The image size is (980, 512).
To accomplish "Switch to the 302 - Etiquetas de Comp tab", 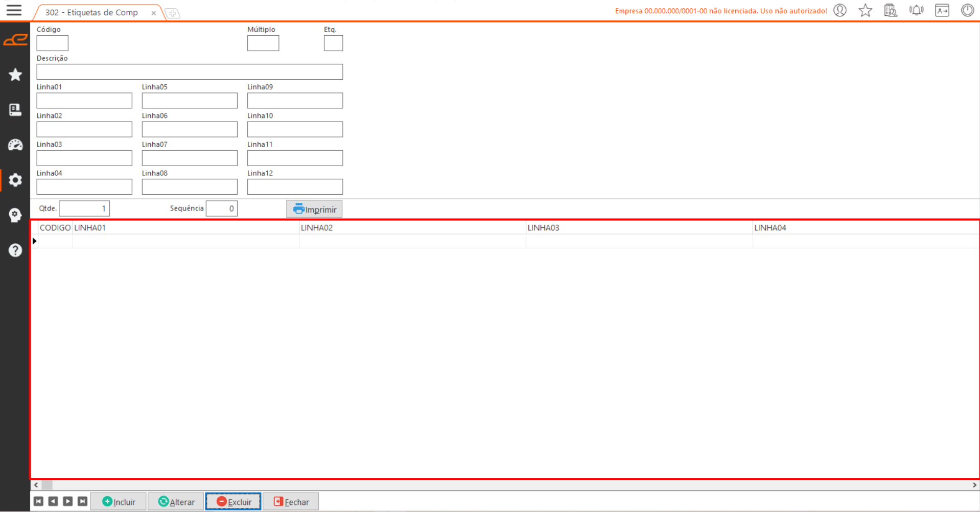I will pyautogui.click(x=92, y=12).
